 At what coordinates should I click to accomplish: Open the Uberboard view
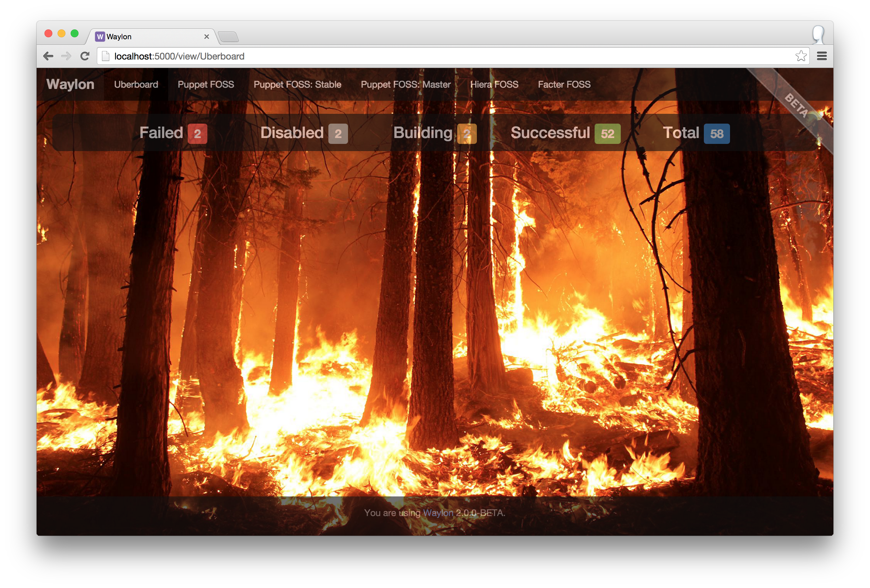(136, 85)
